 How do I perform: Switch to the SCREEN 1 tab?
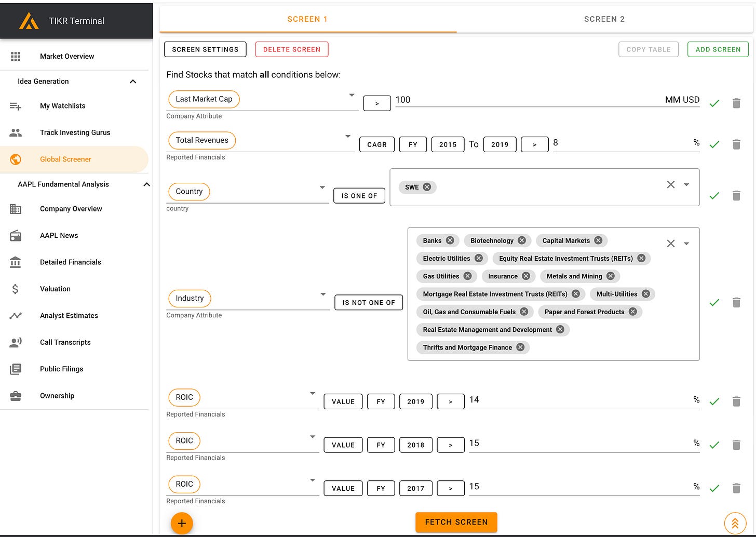pyautogui.click(x=308, y=19)
